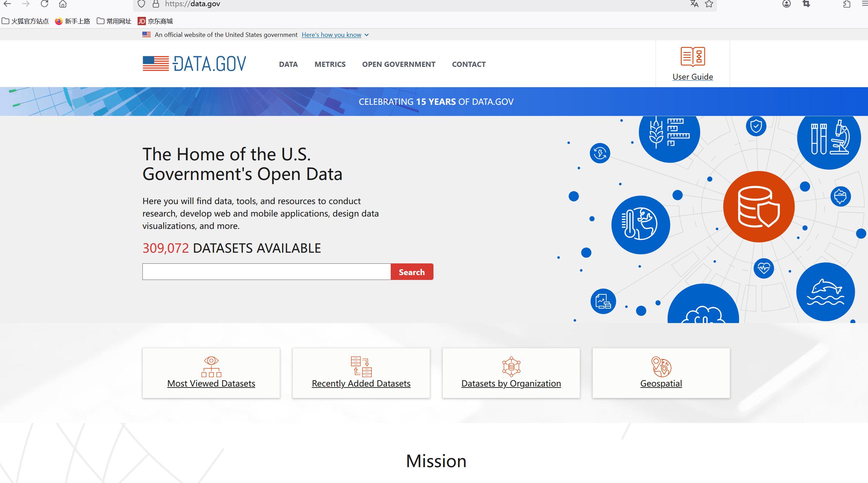Open the tracking protection shield icon
Screen dimensions: 868x483
pos(141,4)
